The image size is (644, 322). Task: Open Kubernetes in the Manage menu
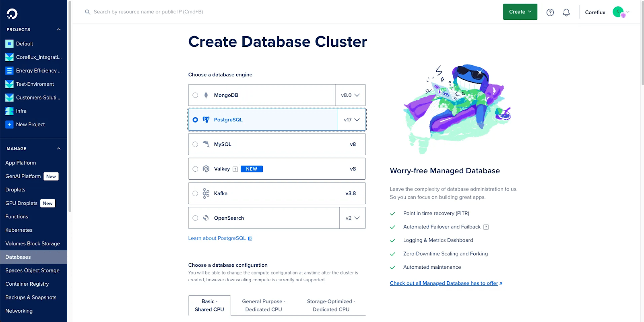tap(19, 230)
